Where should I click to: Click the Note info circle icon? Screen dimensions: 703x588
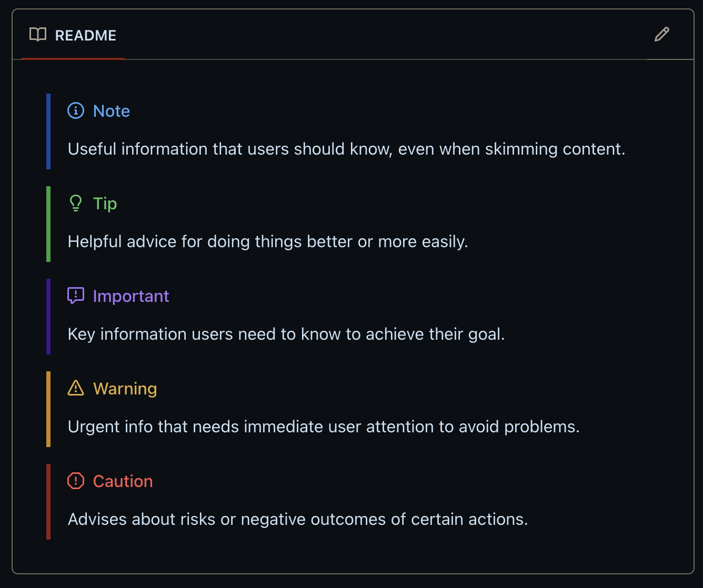point(76,111)
